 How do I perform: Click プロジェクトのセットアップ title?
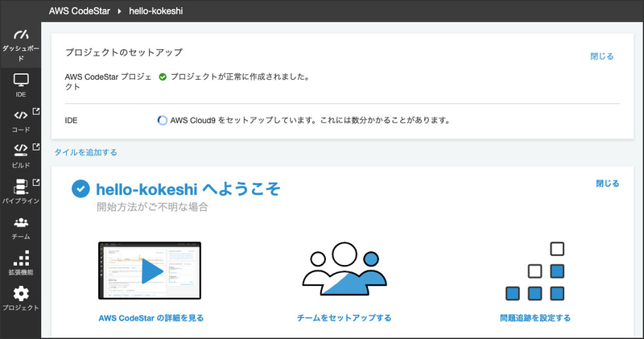point(124,52)
